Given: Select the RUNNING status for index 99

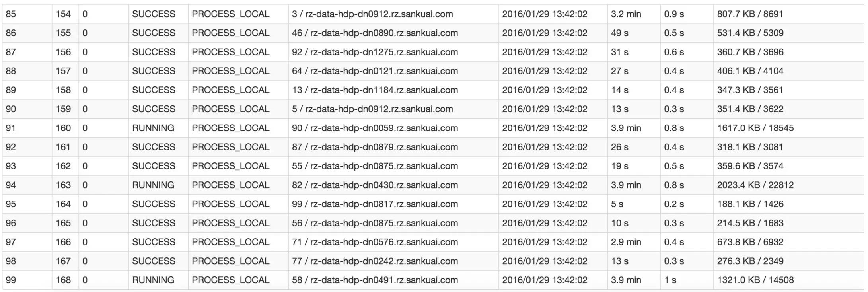Looking at the screenshot, I should 158,280.
